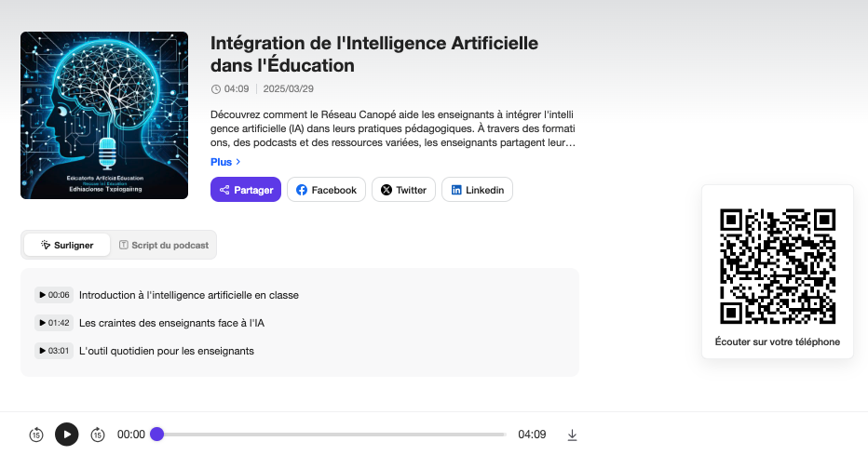Select "Introduction à l'intelligence artificielle en classe" chapter
Image resolution: width=868 pixels, height=455 pixels.
(189, 295)
